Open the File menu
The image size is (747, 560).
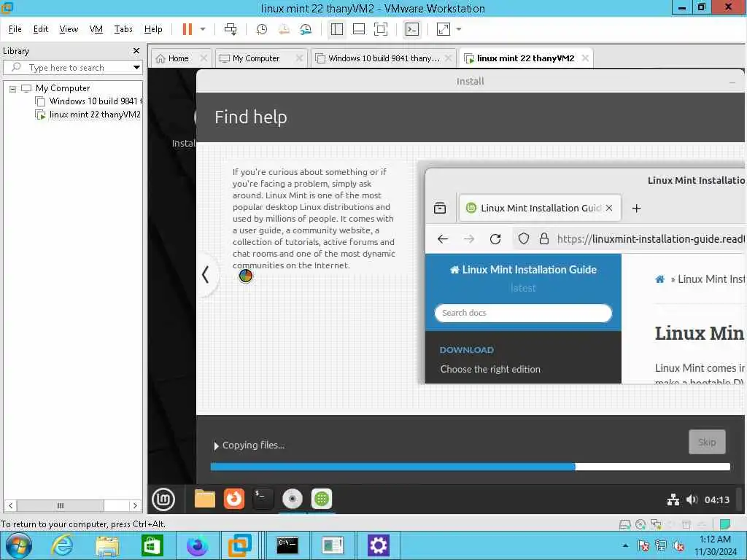pyautogui.click(x=15, y=29)
